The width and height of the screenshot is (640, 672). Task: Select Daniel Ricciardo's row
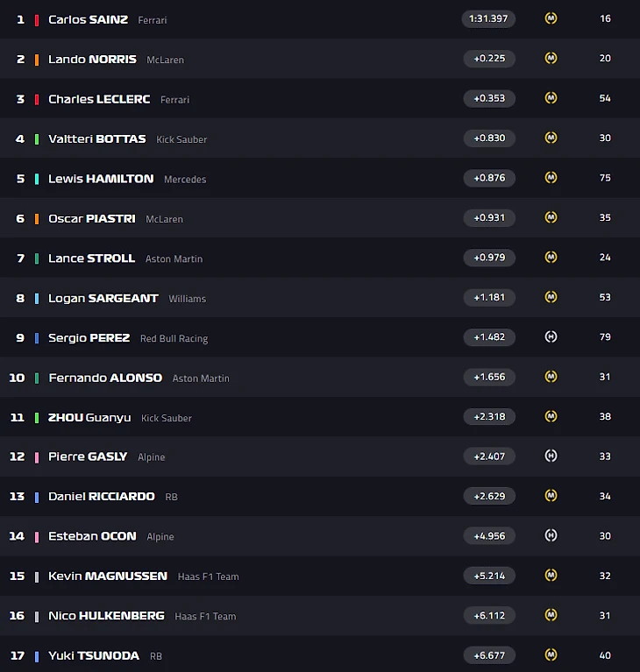pyautogui.click(x=320, y=496)
